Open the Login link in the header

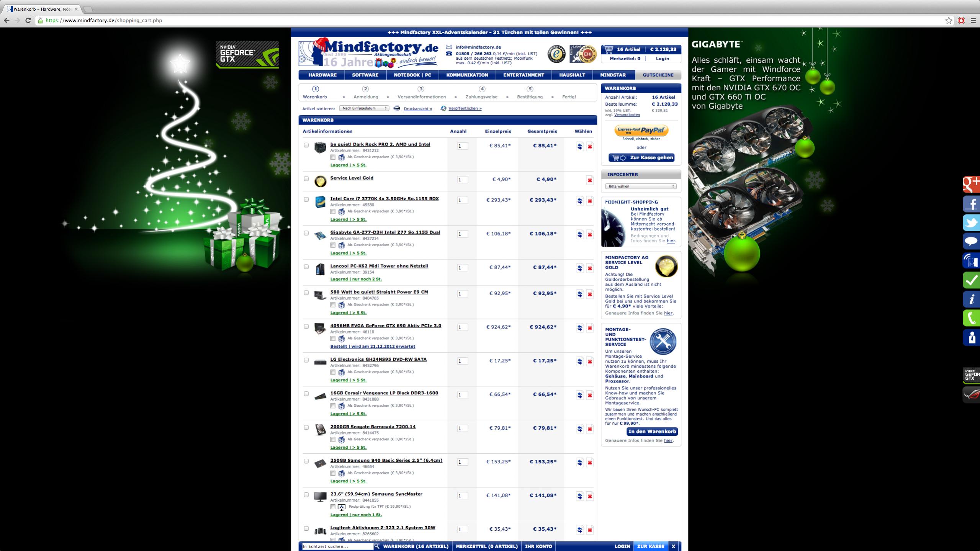point(663,59)
